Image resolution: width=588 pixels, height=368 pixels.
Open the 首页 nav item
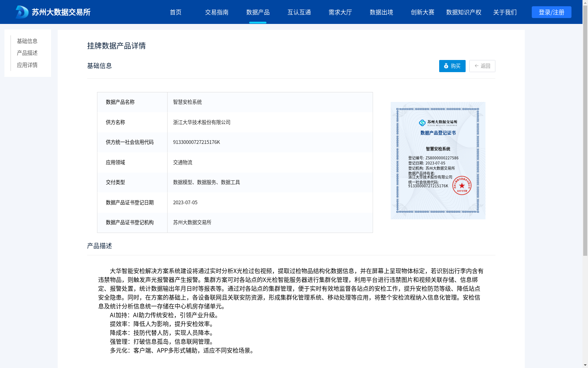click(176, 12)
